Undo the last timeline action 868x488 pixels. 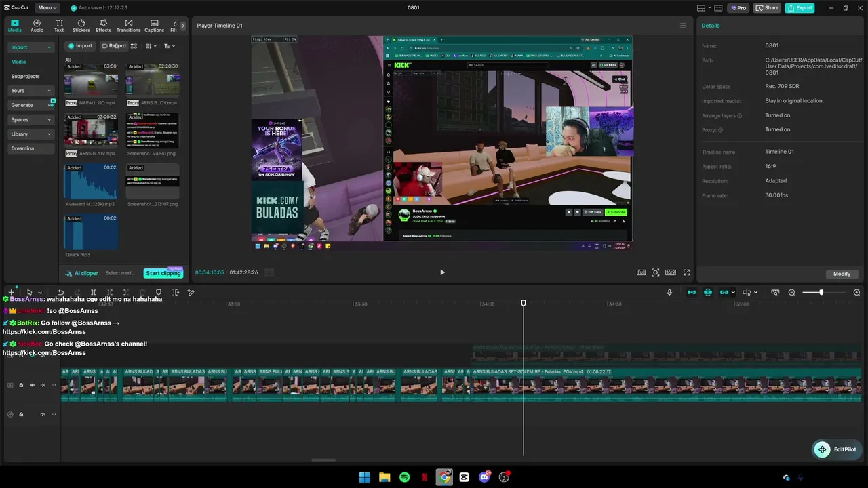pos(60,292)
